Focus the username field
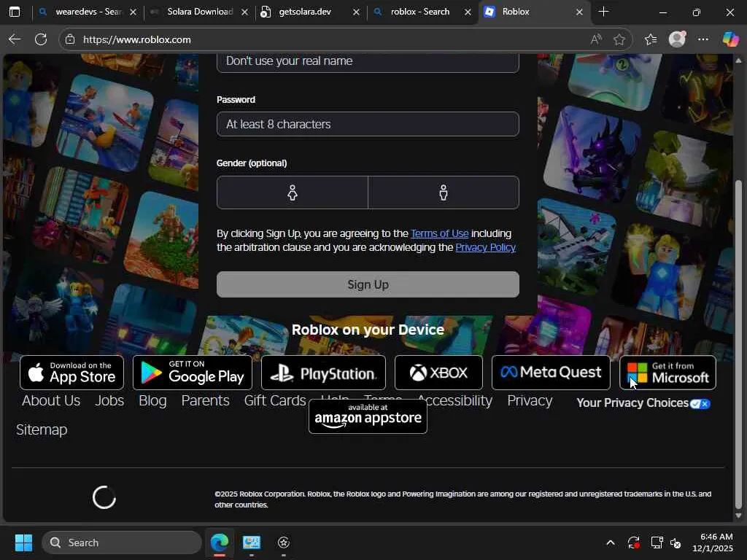The width and height of the screenshot is (747, 560). pos(368,62)
